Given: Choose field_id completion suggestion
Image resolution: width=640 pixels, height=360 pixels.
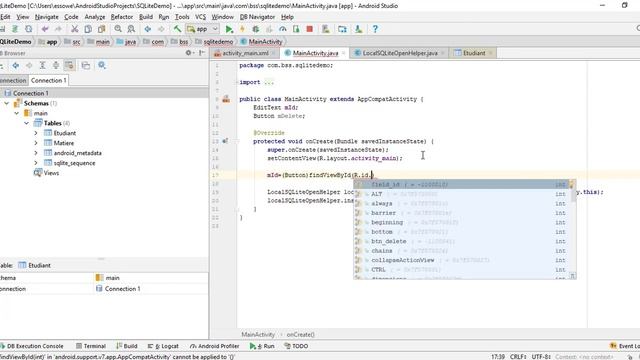Looking at the screenshot, I should click(462, 184).
